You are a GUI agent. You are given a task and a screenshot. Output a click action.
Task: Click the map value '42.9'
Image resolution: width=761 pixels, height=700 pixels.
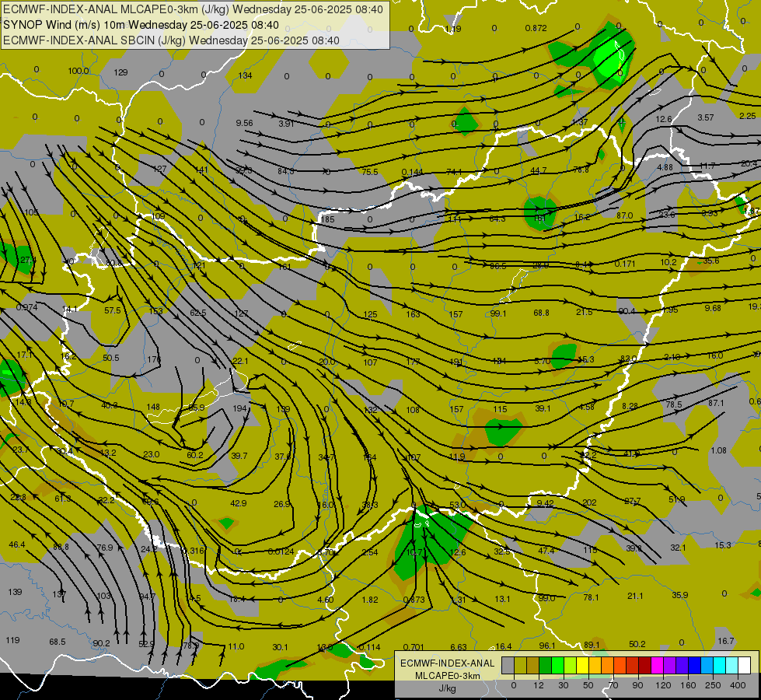(x=239, y=503)
